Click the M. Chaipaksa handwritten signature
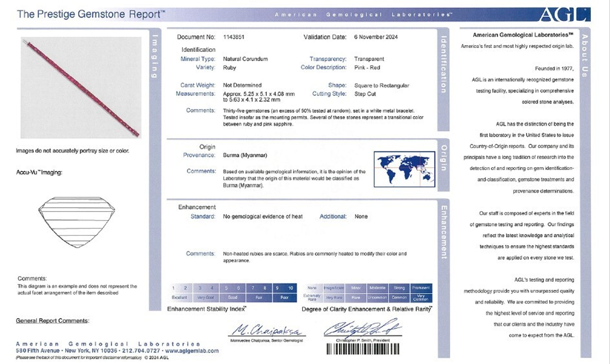 click(x=267, y=330)
